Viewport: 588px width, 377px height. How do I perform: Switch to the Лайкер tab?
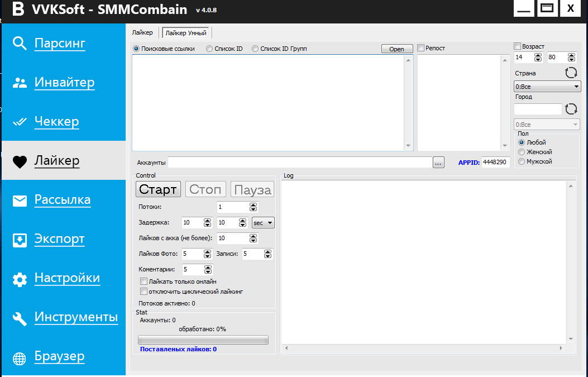142,33
